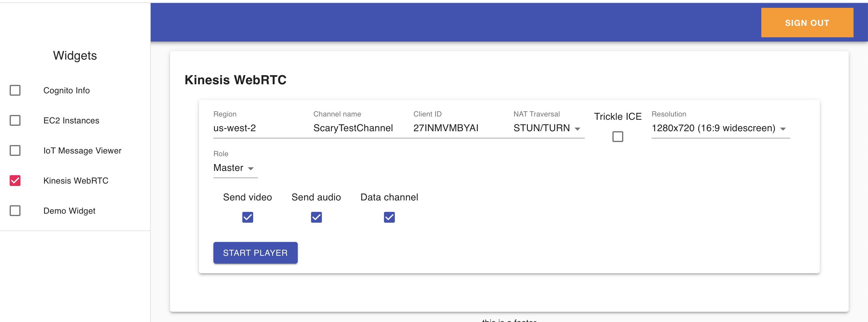Open the Role Master dropdown

(x=235, y=168)
